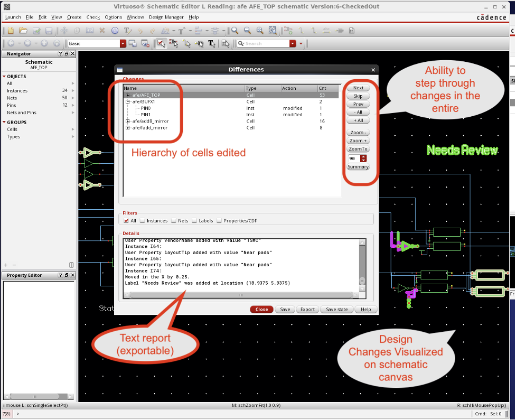516x420 pixels.
Task: Uncheck the All filter checkbox
Action: point(126,221)
